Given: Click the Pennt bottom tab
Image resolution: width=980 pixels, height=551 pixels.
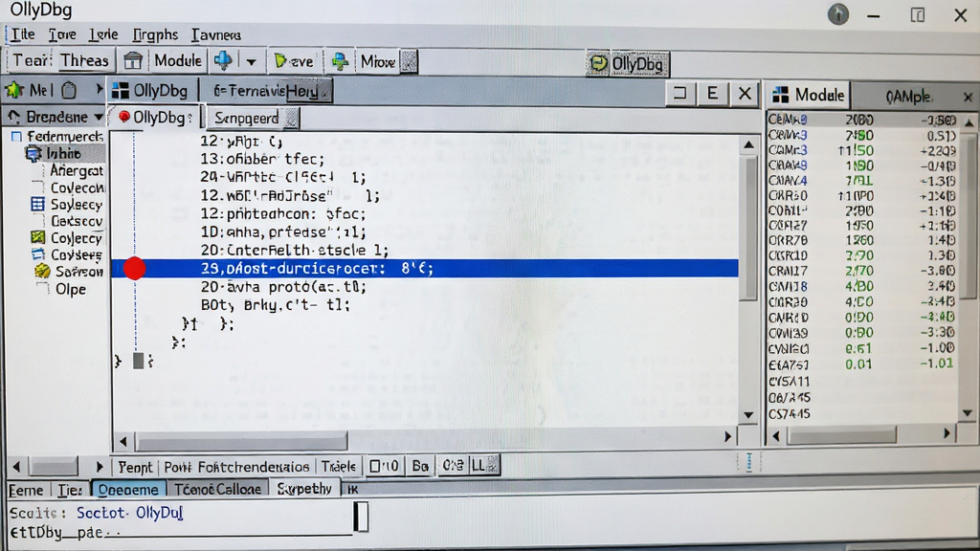Looking at the screenshot, I should coord(135,467).
